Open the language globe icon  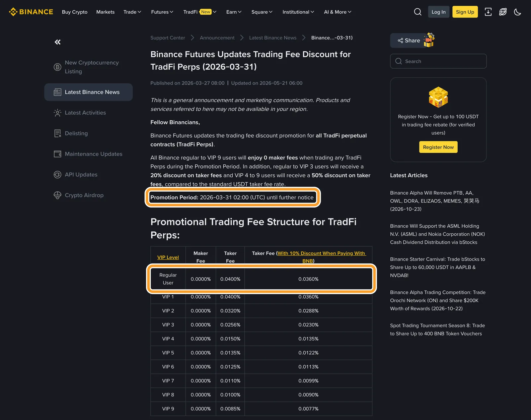point(503,12)
